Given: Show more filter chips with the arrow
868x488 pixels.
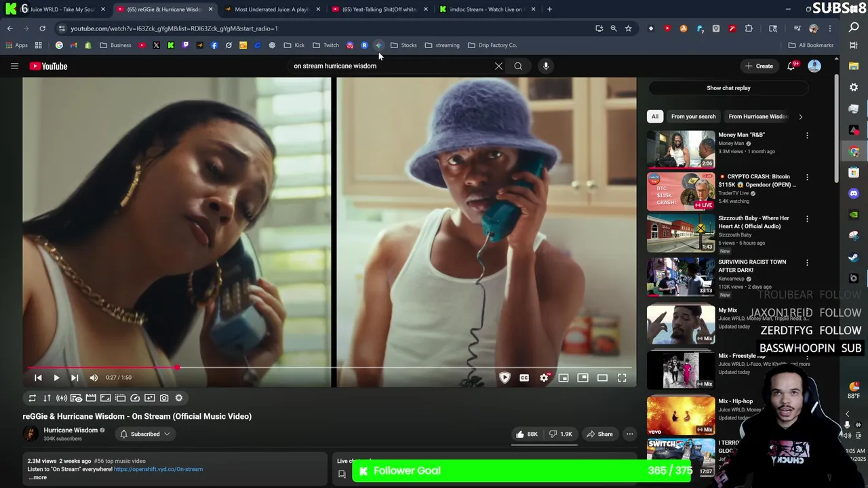Looking at the screenshot, I should (800, 117).
